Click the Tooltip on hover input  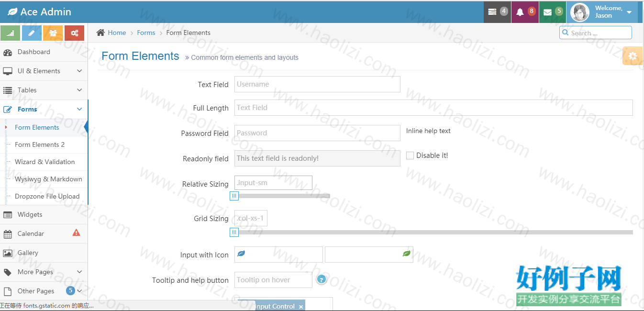click(x=273, y=280)
